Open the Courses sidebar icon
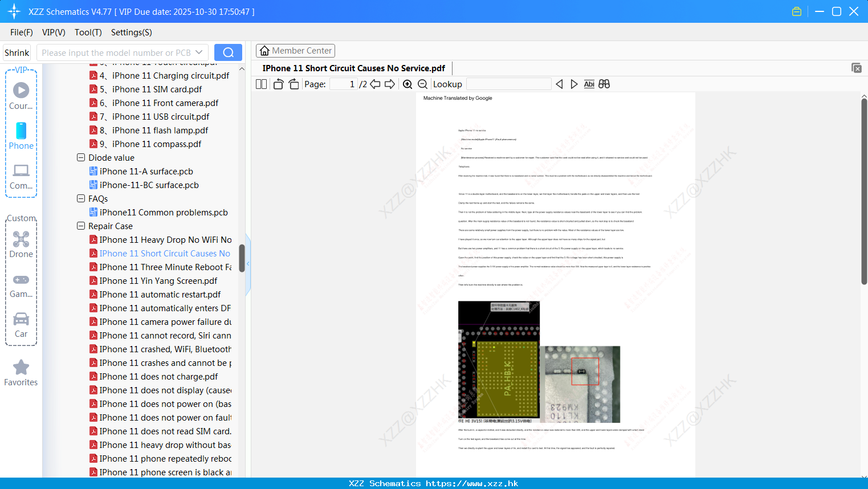Image resolution: width=868 pixels, height=489 pixels. 21,90
